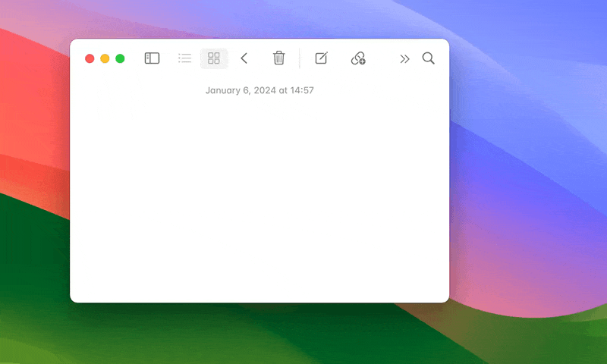Close the Notes window
This screenshot has width=607, height=364.
[x=90, y=58]
